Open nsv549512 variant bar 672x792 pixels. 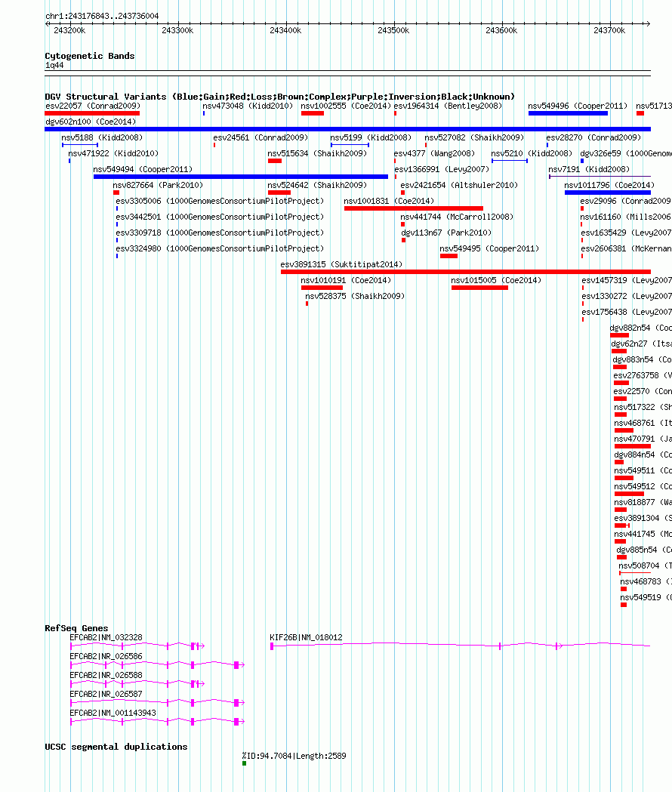coord(629,494)
